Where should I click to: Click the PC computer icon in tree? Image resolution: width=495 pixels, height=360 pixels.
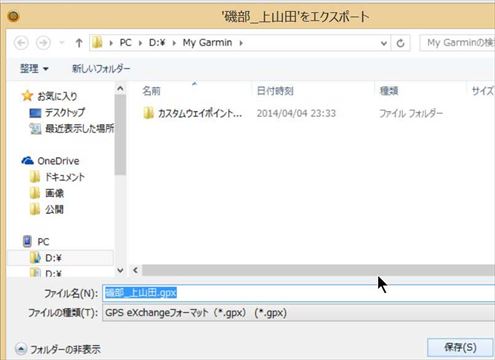click(x=27, y=241)
